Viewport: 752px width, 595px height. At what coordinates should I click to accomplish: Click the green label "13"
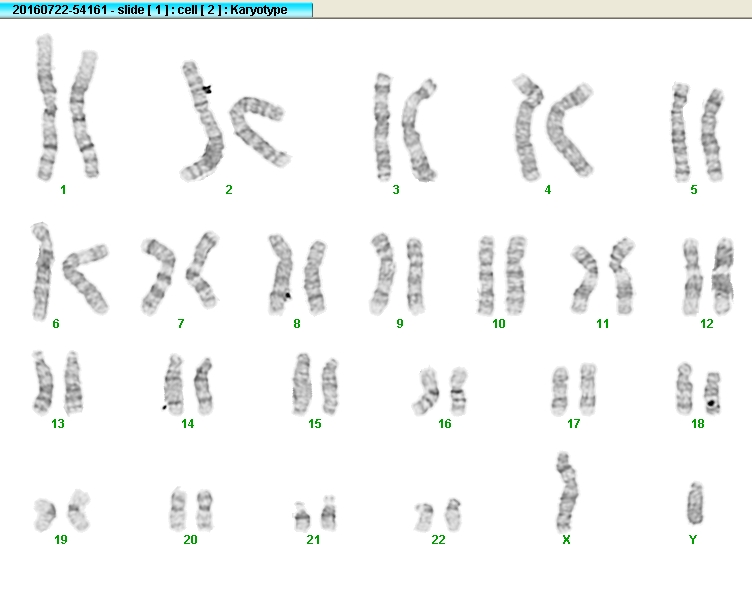tap(58, 424)
